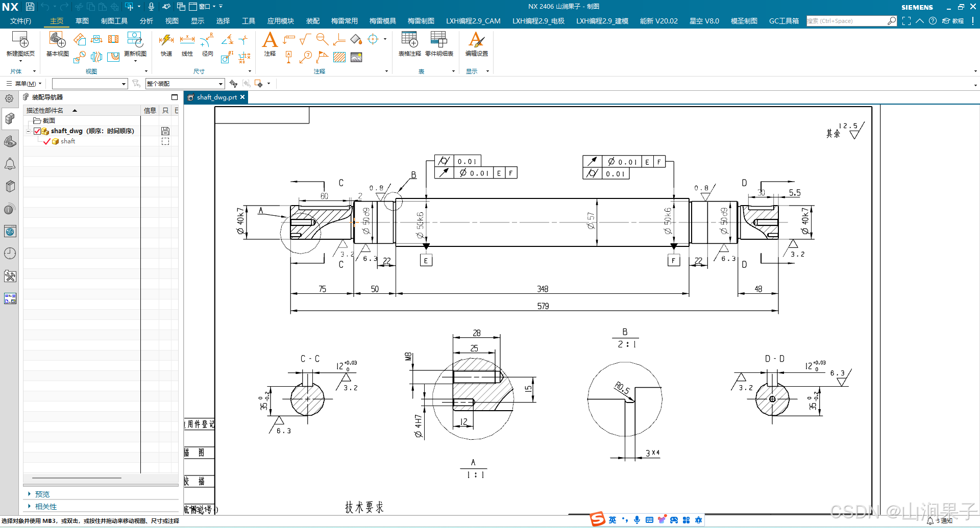Expand the Table (表) group options arrow
Image resolution: width=980 pixels, height=528 pixels.
[x=453, y=71]
